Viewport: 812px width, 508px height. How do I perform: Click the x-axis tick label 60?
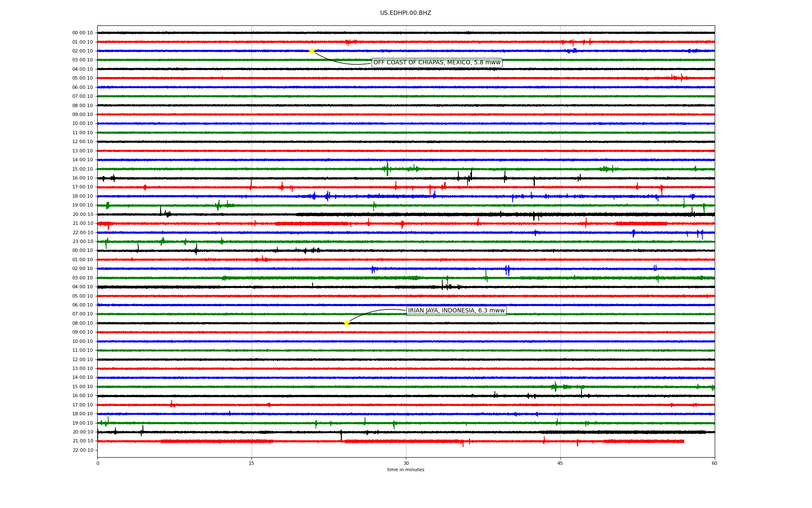(x=714, y=463)
